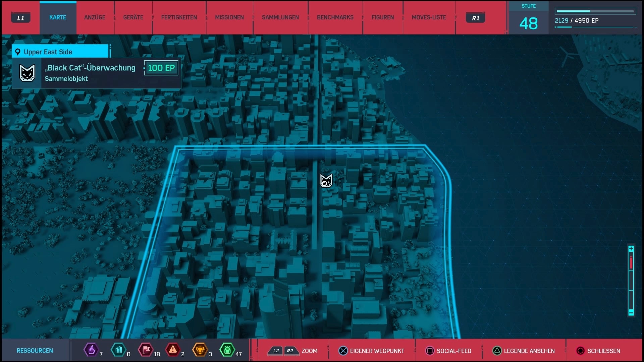This screenshot has width=644, height=362.
Task: Open the MISSIONEN tab
Action: point(229,17)
